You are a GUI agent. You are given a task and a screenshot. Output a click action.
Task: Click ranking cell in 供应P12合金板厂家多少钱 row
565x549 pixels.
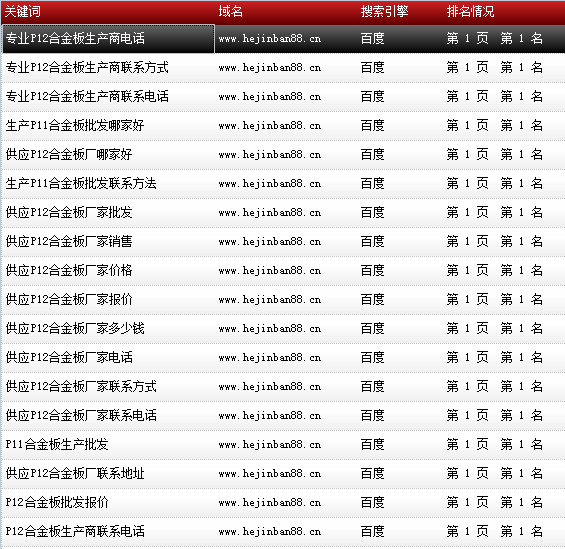pos(494,329)
